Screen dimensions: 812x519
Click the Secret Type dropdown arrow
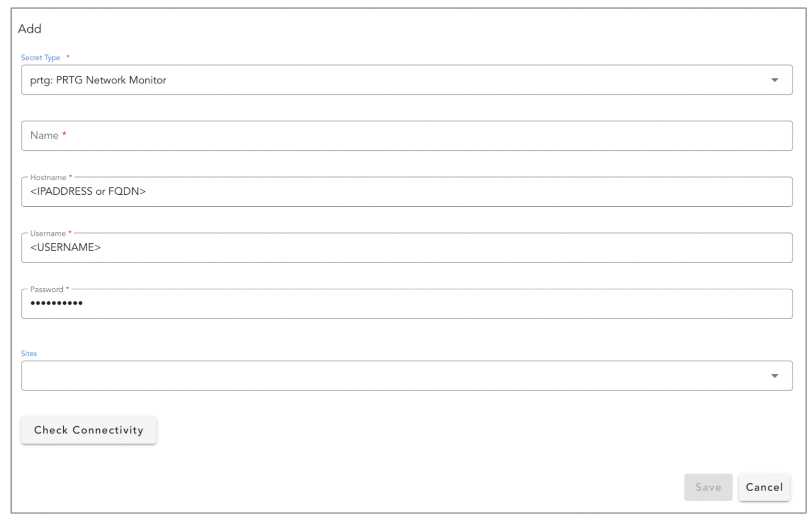pyautogui.click(x=775, y=80)
